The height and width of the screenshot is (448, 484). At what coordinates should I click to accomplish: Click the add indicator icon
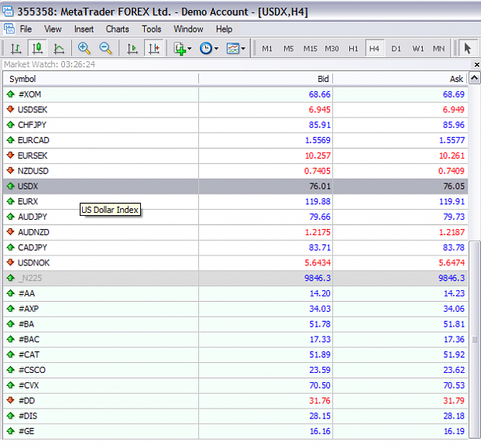[179, 49]
